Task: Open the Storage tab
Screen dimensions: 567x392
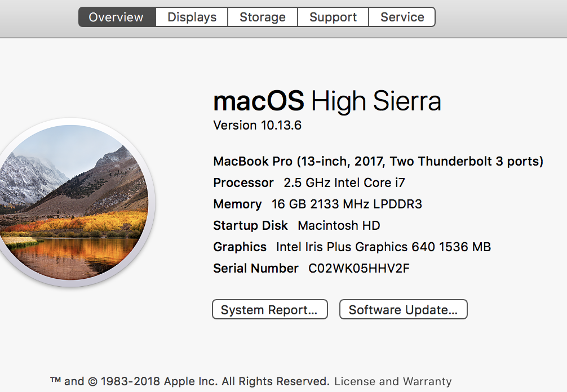Action: coord(263,17)
